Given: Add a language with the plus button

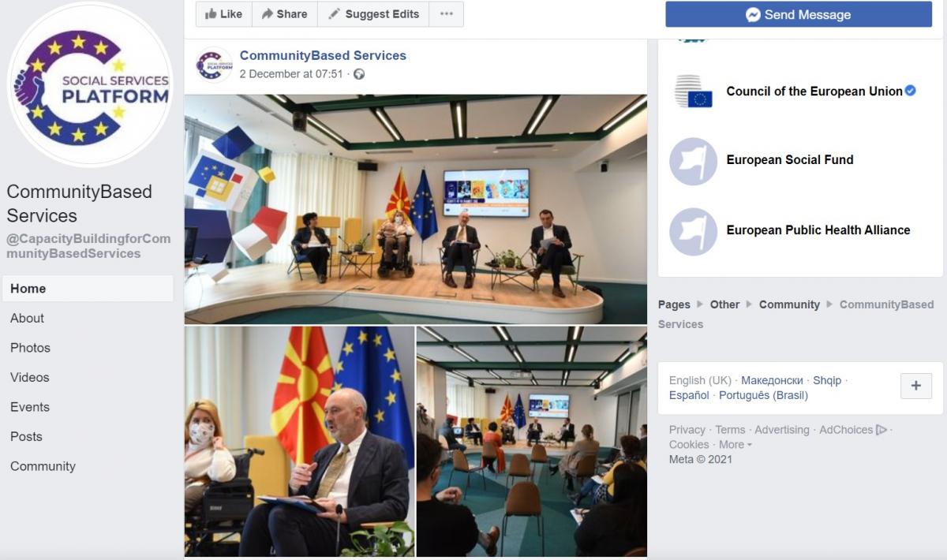Looking at the screenshot, I should pyautogui.click(x=916, y=386).
